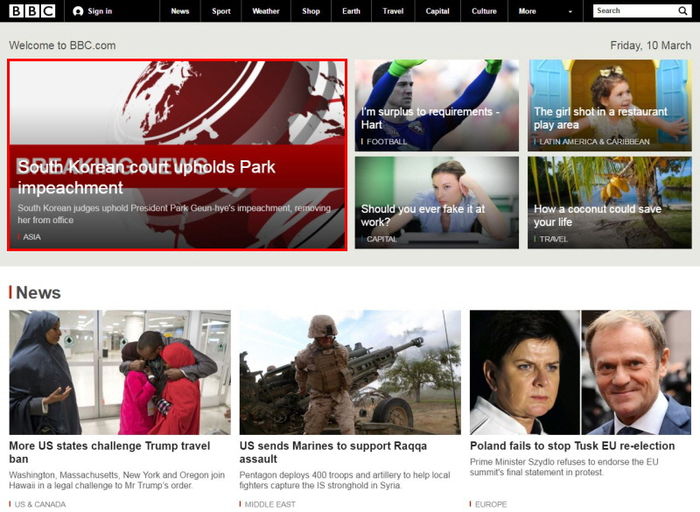Screen dimensions: 700x512
Task: Click the search magnifying glass icon
Action: point(683,11)
